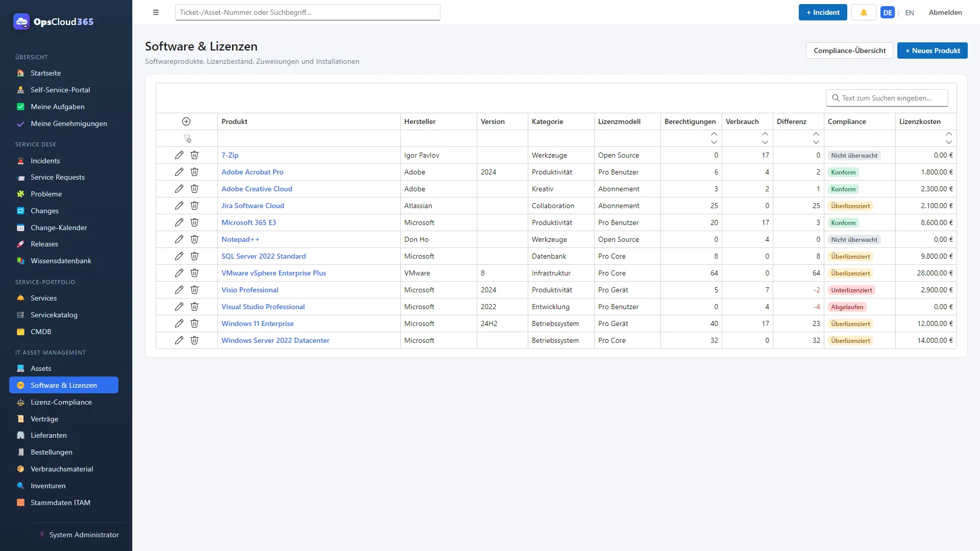Increase the Differenz filter value
Screen dimensions: 980x551
click(816, 134)
